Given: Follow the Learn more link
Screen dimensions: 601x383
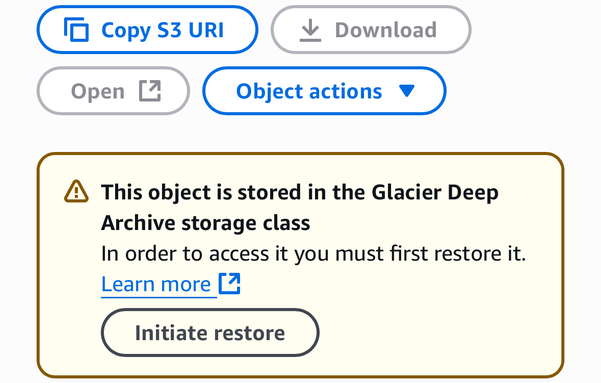Looking at the screenshot, I should click(x=156, y=284).
